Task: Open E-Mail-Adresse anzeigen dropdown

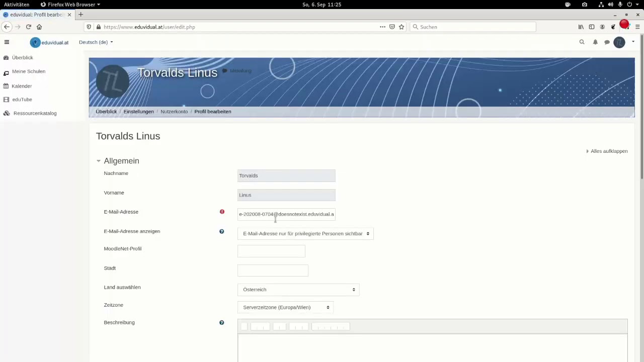Action: pyautogui.click(x=305, y=233)
